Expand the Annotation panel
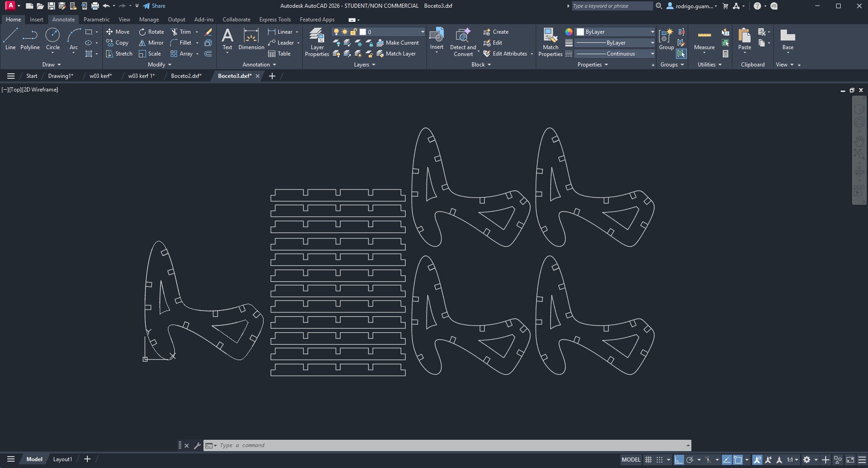Viewport: 868px width, 468px height. pos(259,65)
